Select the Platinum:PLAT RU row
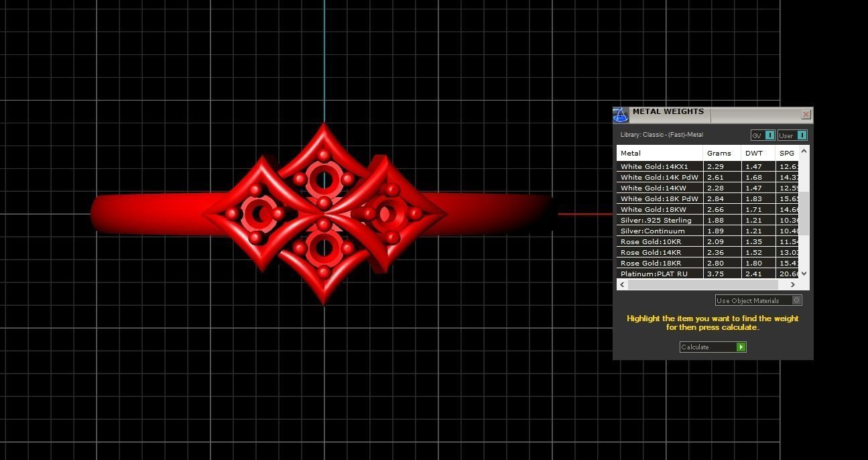 [708, 274]
